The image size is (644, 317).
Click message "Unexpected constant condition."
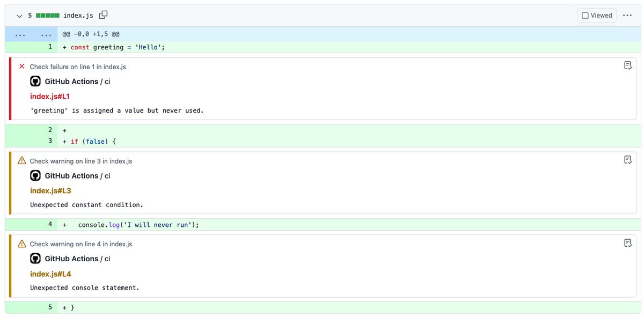pyautogui.click(x=87, y=205)
